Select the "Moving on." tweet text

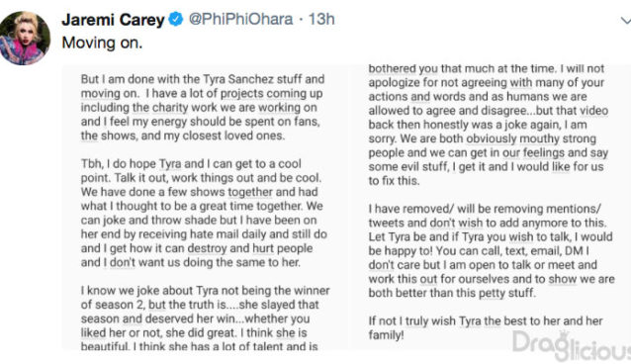pyautogui.click(x=102, y=43)
